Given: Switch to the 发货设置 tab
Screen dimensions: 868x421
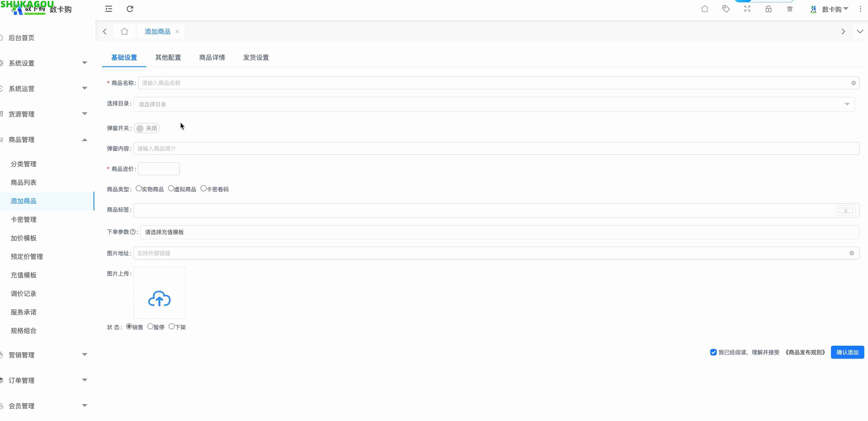Looking at the screenshot, I should coord(256,57).
